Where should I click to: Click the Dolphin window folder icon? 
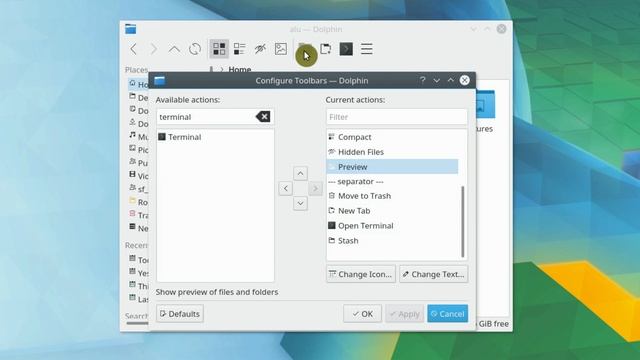[x=131, y=29]
